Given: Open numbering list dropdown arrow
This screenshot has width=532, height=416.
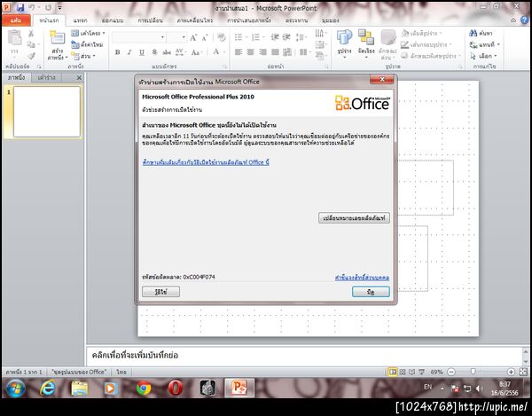Looking at the screenshot, I should pos(264,37).
